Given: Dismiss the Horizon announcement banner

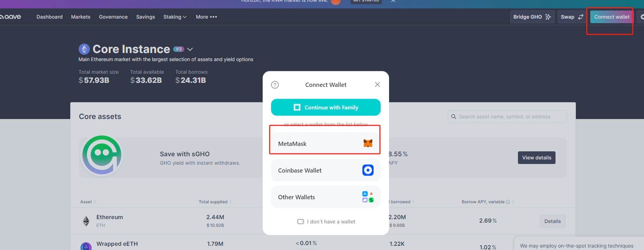Looking at the screenshot, I should [x=393, y=1].
